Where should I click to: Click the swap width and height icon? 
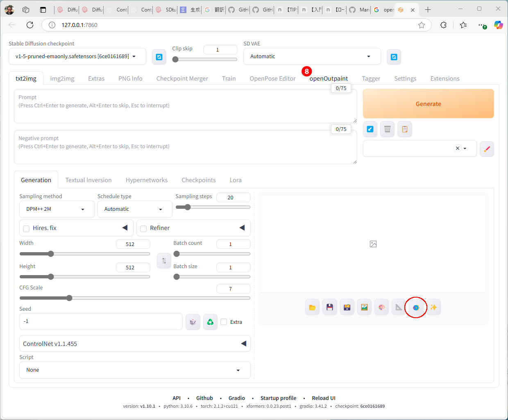tap(164, 261)
